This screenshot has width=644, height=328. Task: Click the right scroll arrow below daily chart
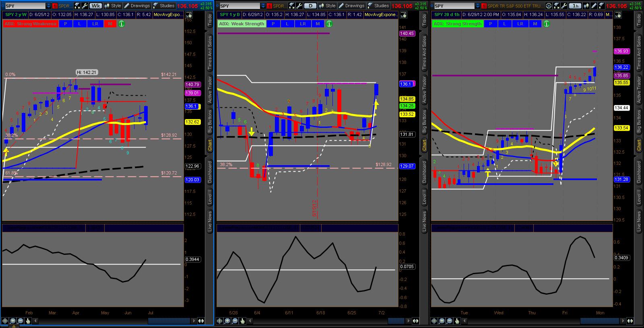409,321
